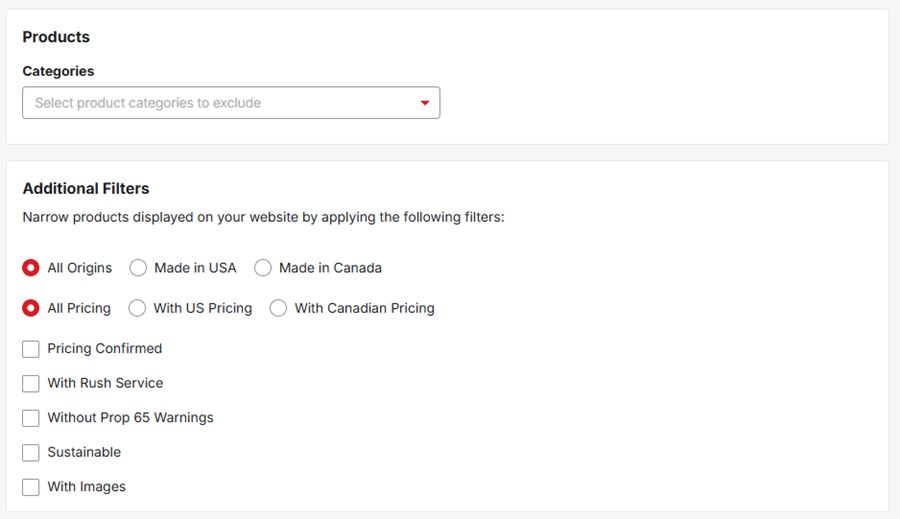The image size is (900, 519).
Task: Check the Without Prop 65 Warnings box
Action: [x=31, y=418]
